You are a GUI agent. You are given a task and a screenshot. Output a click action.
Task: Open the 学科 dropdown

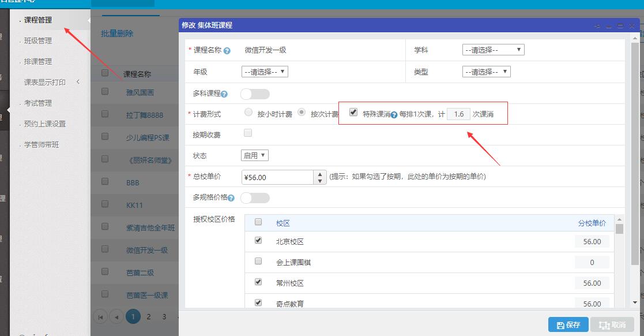[494, 50]
